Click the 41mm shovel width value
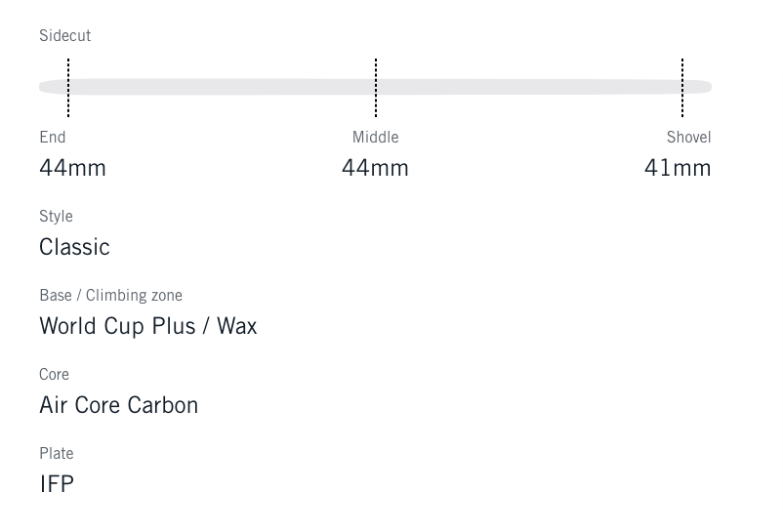The image size is (783, 532). [x=678, y=168]
